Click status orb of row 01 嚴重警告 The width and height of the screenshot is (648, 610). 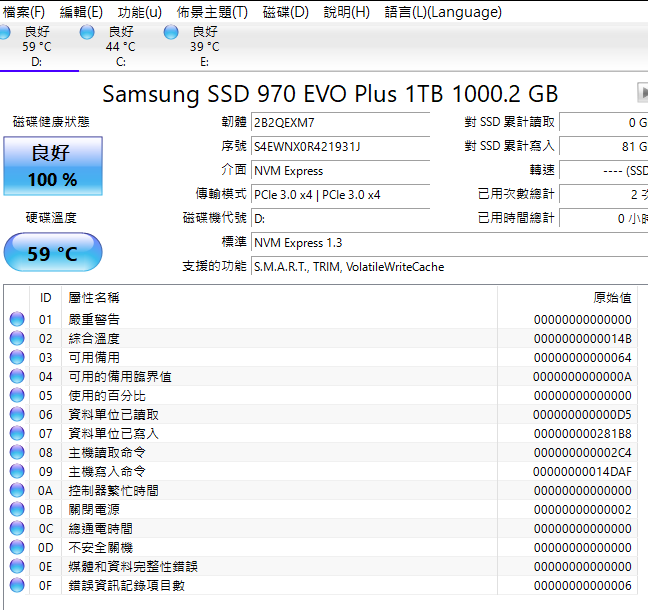(x=17, y=319)
